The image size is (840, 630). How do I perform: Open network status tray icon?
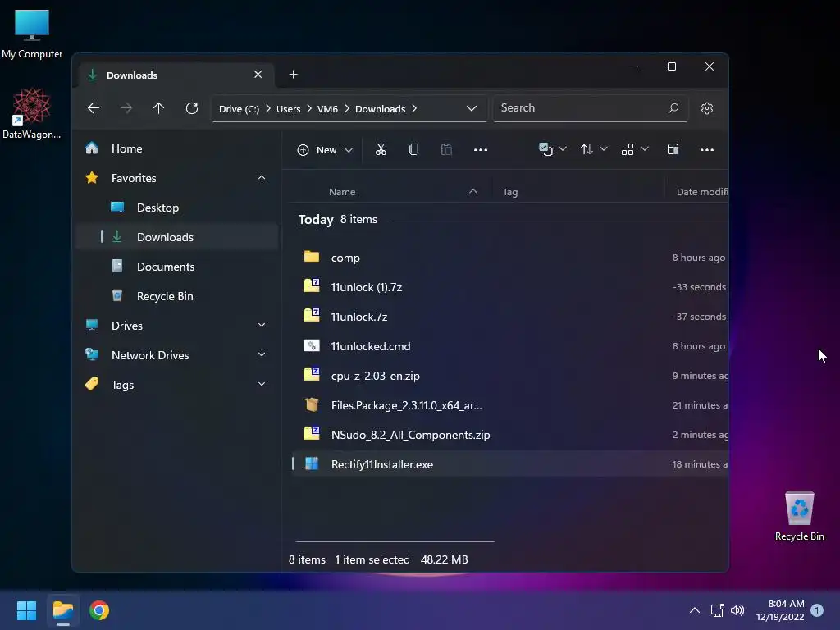pos(717,610)
